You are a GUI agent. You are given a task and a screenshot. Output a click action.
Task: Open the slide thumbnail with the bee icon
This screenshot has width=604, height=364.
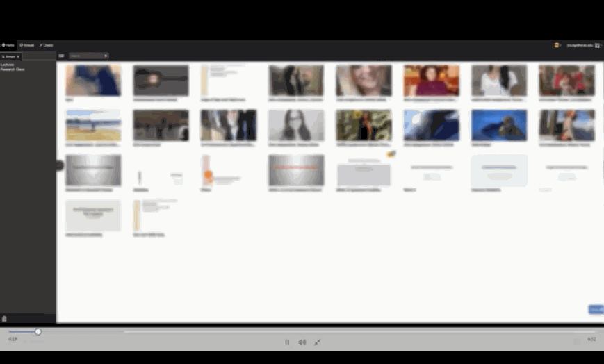[364, 171]
